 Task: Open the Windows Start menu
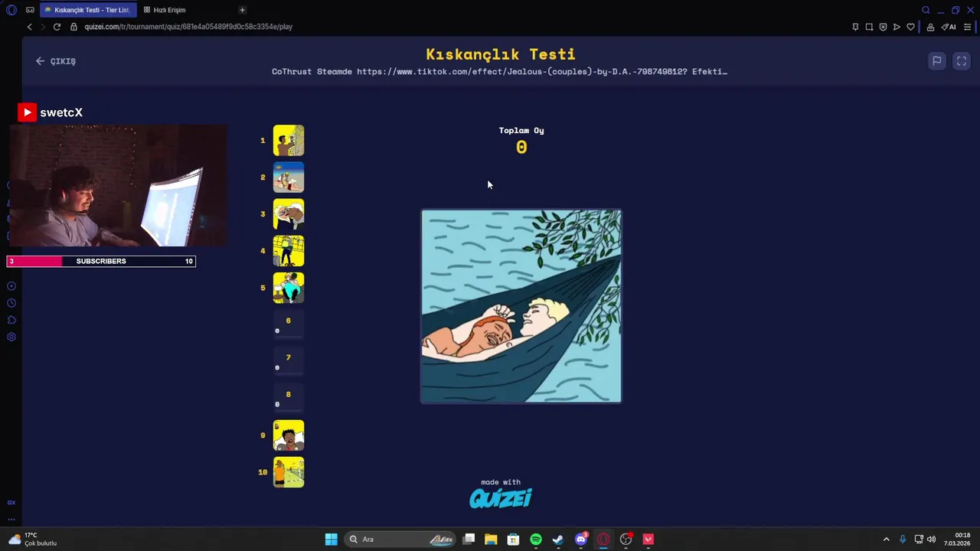point(331,540)
